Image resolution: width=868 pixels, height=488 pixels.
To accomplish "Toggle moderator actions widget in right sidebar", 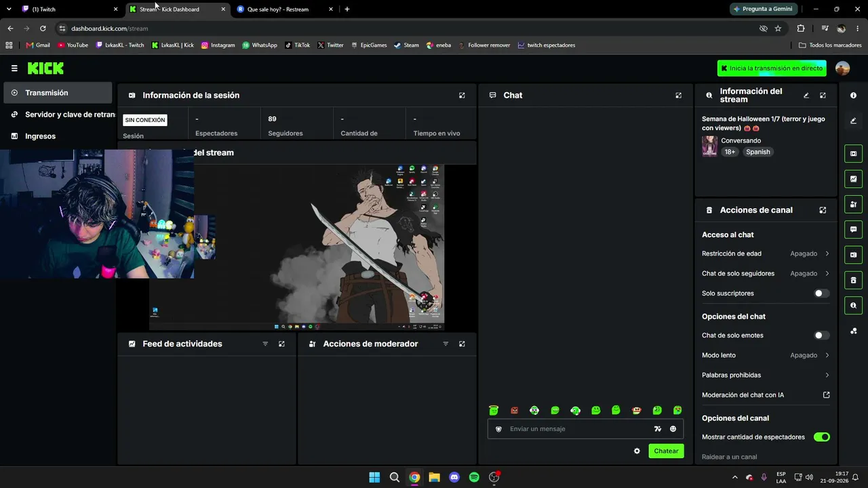I will [x=853, y=204].
